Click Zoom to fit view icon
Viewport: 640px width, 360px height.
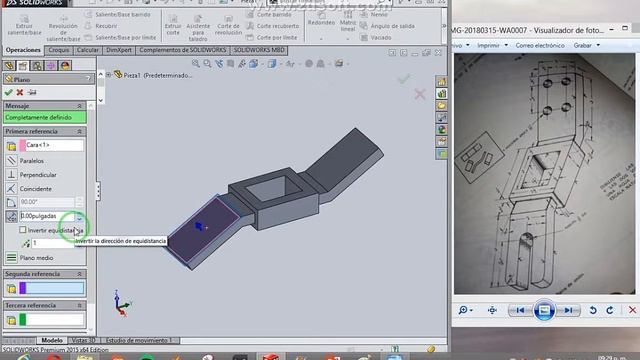[x=196, y=64]
